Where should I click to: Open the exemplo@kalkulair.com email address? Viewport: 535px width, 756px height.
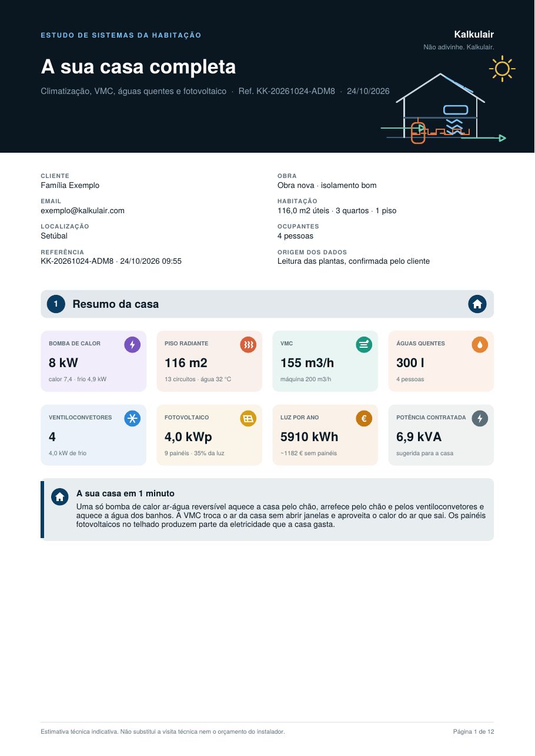tap(82, 210)
